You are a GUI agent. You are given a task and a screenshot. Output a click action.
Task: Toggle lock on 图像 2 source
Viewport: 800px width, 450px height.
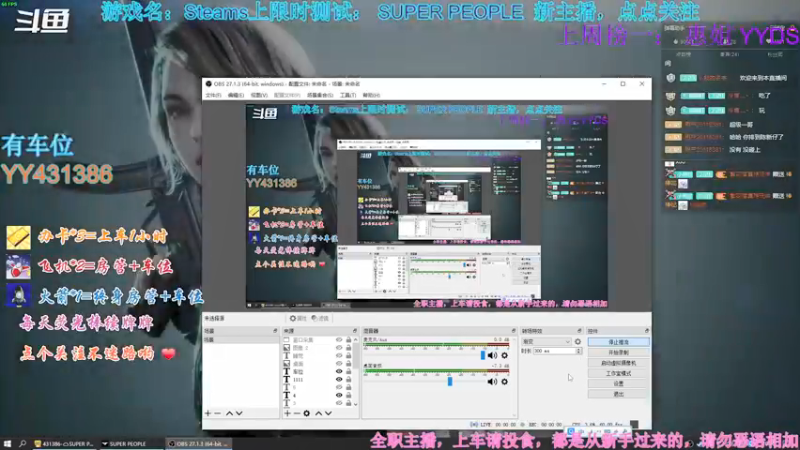coord(348,348)
